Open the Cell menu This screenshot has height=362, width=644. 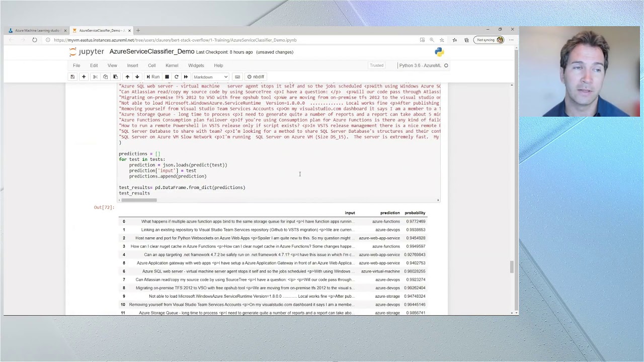pos(151,65)
